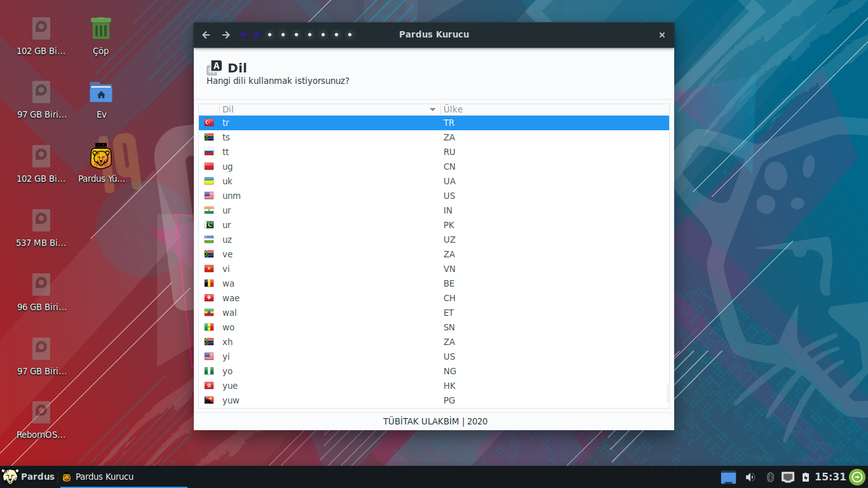
Task: Click the country code PG
Action: point(449,400)
